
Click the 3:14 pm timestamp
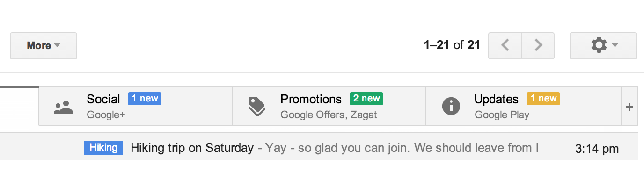(x=597, y=149)
